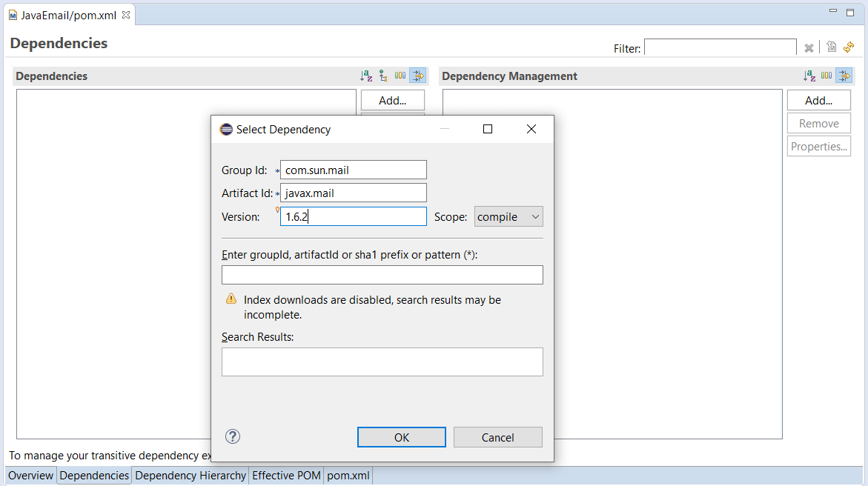Switch to the pom.xml tab
The height and width of the screenshot is (486, 868).
(x=347, y=476)
